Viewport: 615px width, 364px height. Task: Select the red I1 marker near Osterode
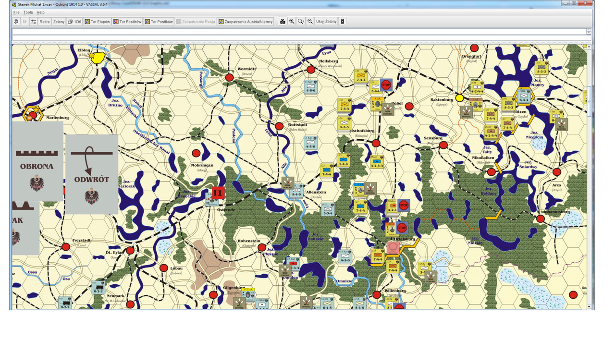click(x=218, y=193)
